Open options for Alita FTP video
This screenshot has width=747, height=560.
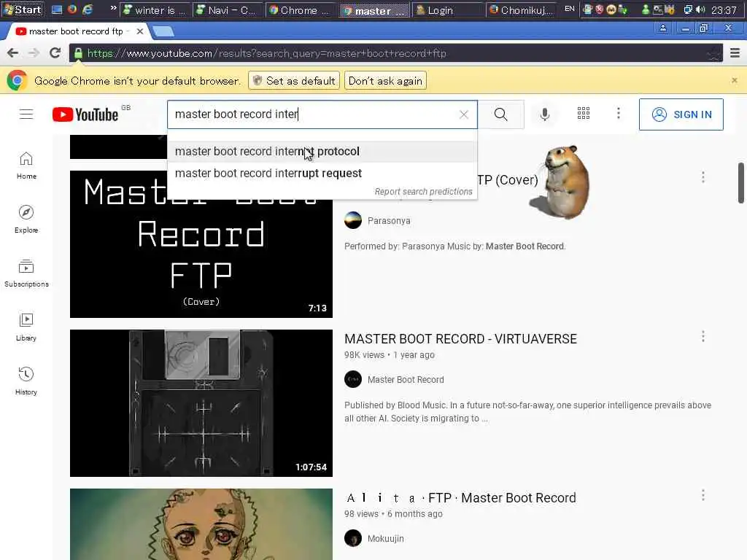coord(703,495)
